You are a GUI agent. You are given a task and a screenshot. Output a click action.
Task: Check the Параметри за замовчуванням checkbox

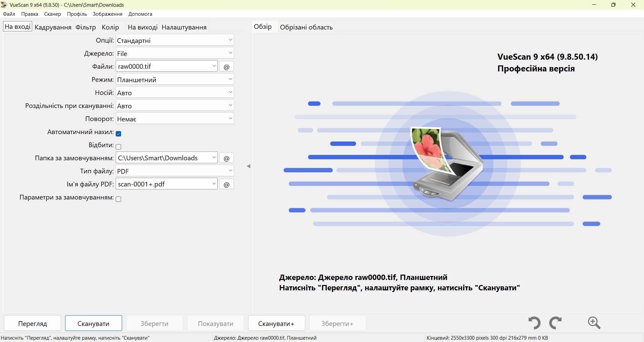(118, 199)
